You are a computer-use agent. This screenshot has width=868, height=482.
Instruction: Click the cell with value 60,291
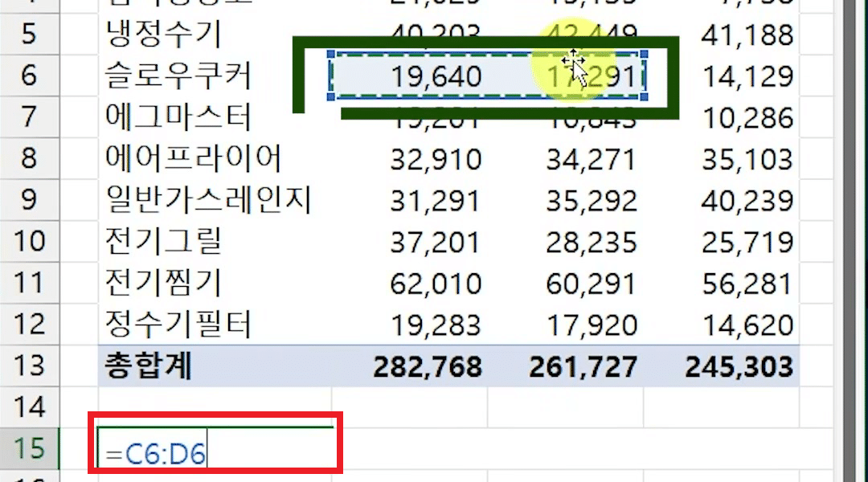point(566,283)
